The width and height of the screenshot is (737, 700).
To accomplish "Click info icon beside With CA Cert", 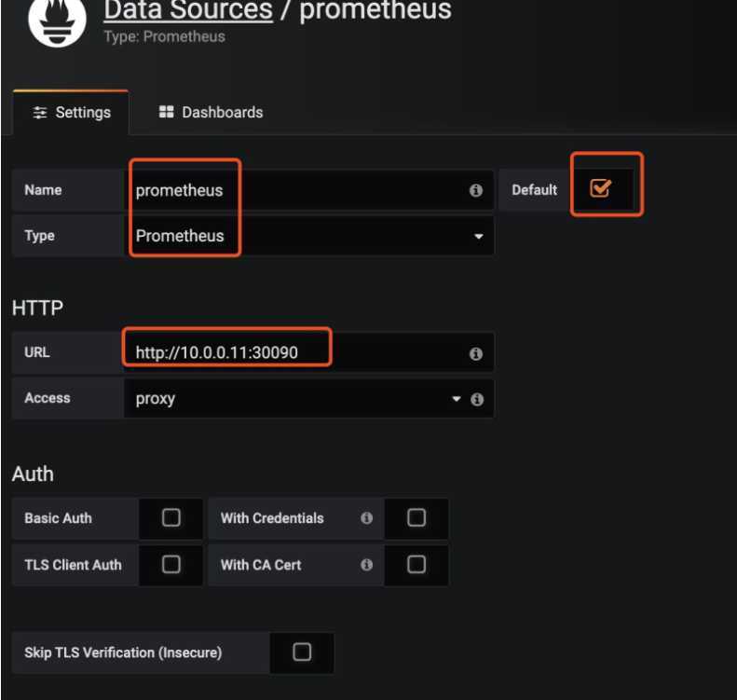I will (x=366, y=565).
